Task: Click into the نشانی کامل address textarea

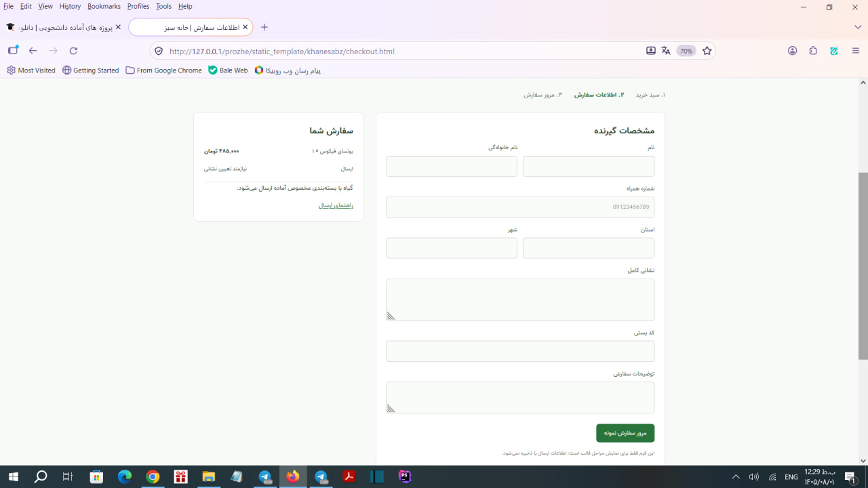Action: [x=520, y=300]
